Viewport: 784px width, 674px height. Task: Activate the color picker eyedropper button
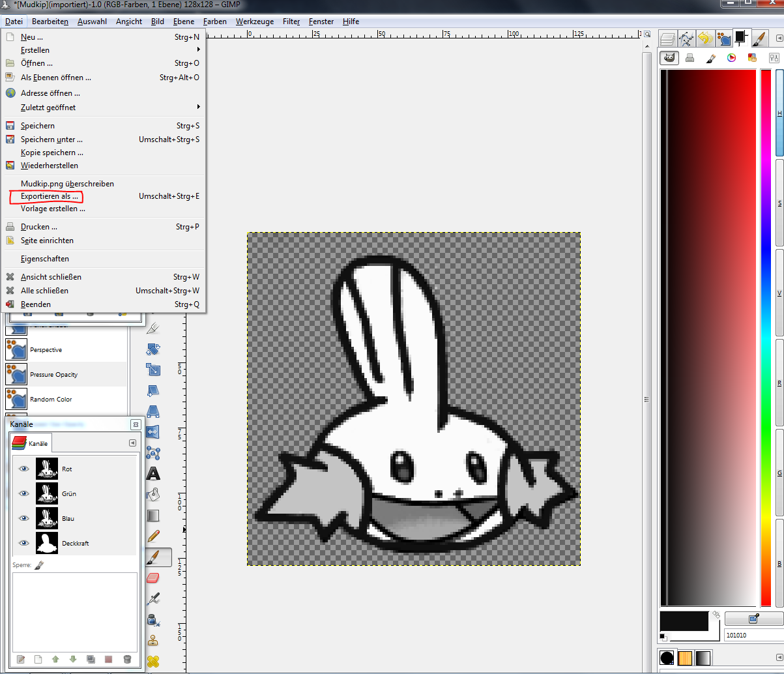[754, 619]
